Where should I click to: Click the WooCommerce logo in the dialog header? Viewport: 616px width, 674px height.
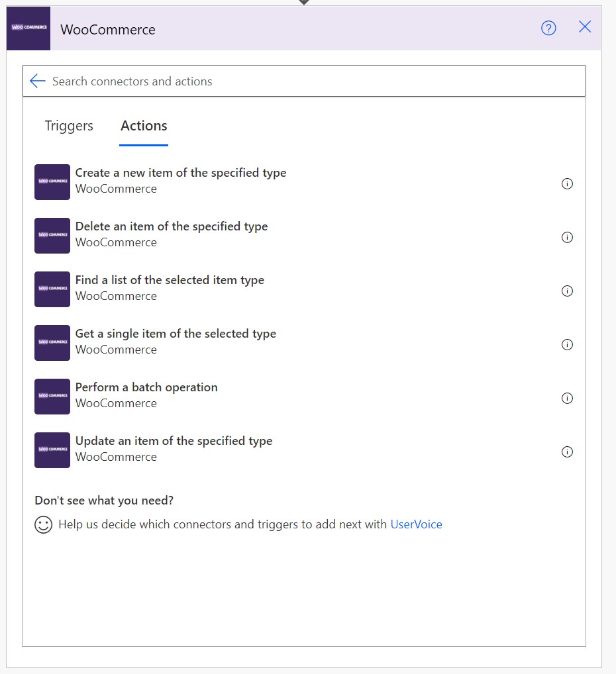coord(28,28)
